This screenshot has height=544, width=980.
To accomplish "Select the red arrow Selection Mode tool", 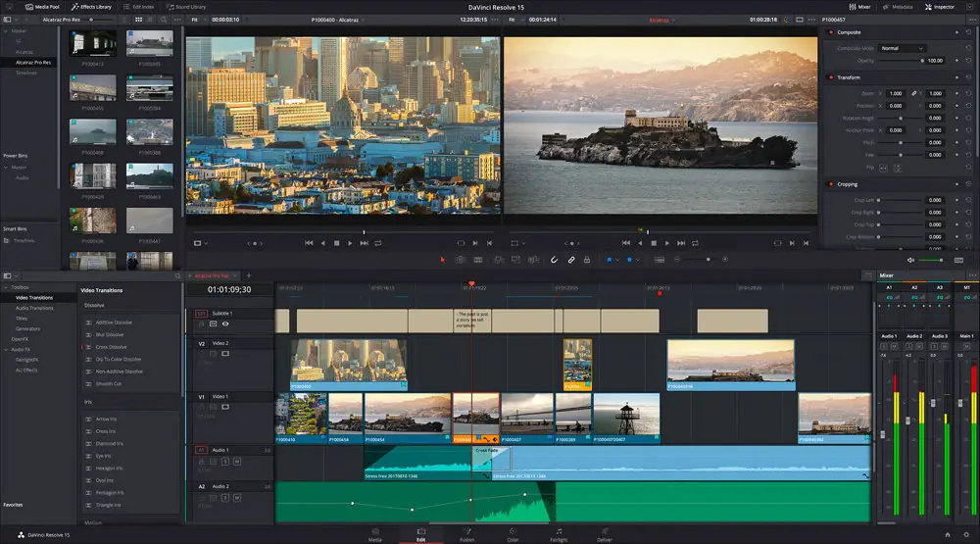I will (443, 260).
